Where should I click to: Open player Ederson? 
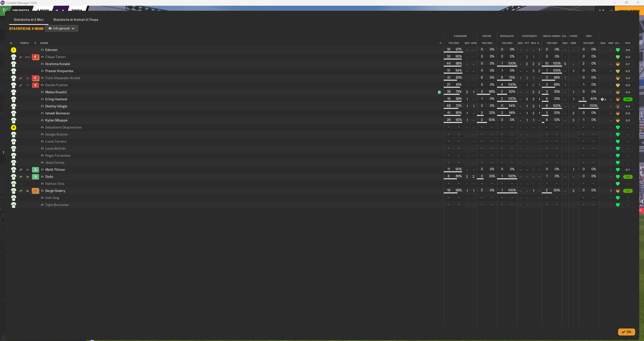(x=51, y=50)
